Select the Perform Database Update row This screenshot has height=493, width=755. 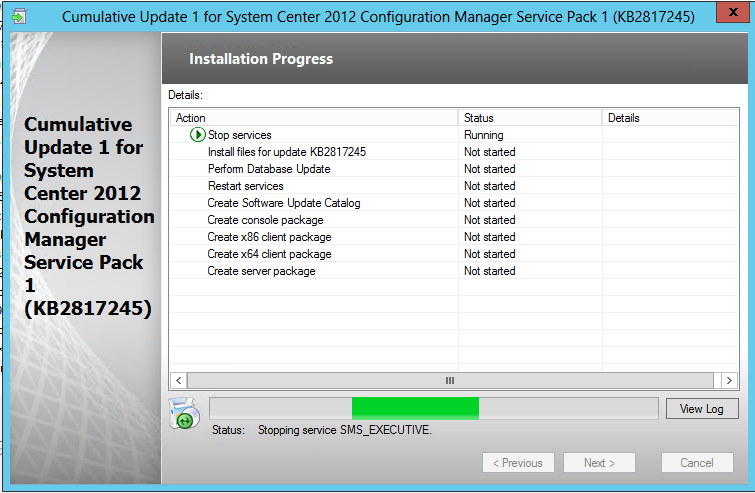point(454,169)
